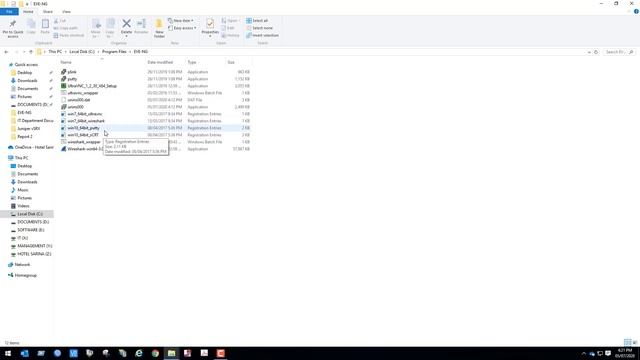The image size is (640, 360).
Task: Click the Delete X icon
Action: pyautogui.click(x=127, y=24)
